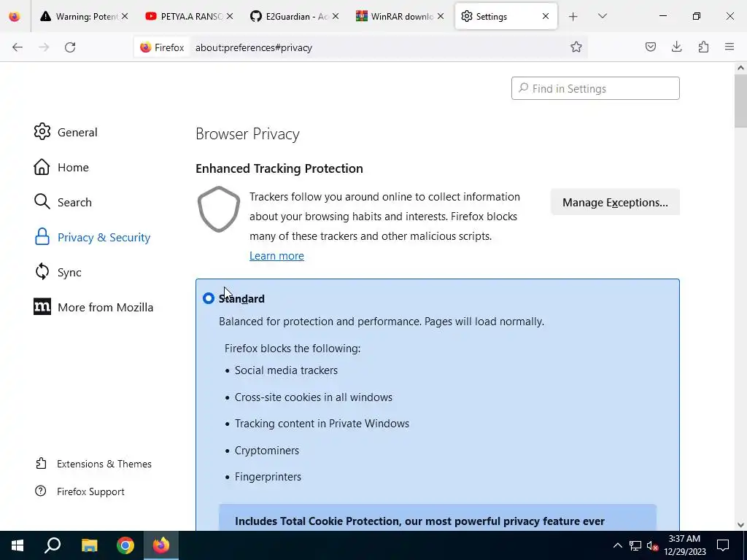Open a new tab with plus button

[573, 17]
